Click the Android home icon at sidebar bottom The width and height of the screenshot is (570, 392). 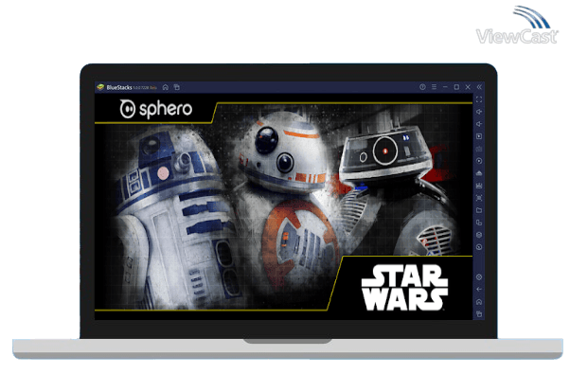point(479,302)
